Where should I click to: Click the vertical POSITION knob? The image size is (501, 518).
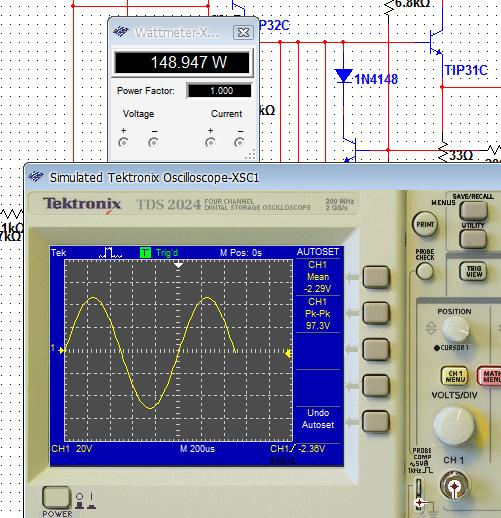pos(456,329)
